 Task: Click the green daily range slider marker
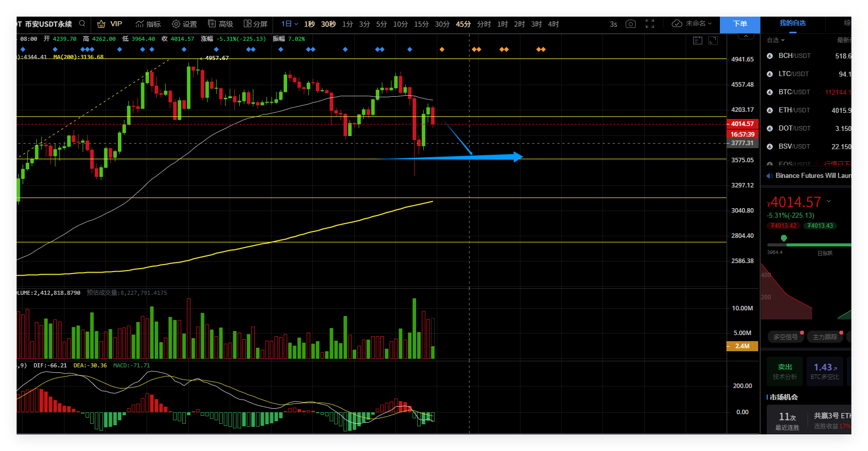click(783, 238)
